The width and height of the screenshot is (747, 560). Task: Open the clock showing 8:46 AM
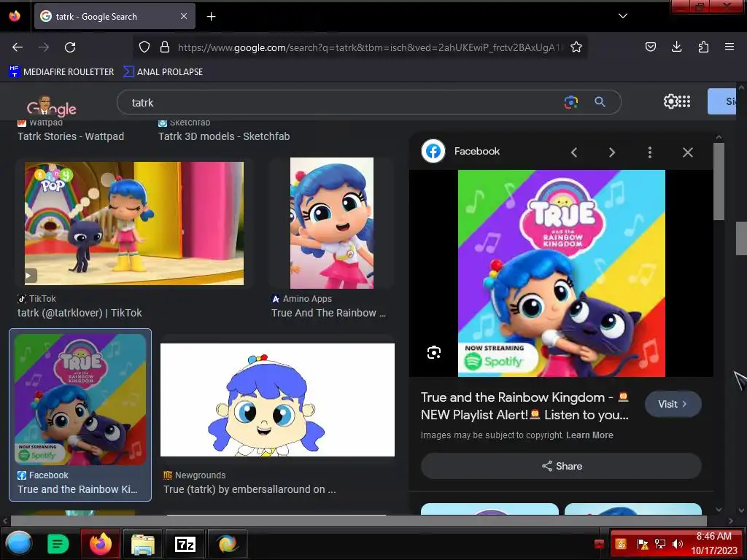tap(713, 543)
